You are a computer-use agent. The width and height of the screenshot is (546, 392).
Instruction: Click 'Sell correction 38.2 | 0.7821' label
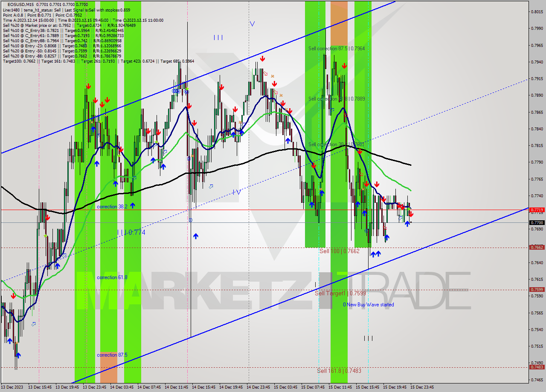(x=337, y=144)
